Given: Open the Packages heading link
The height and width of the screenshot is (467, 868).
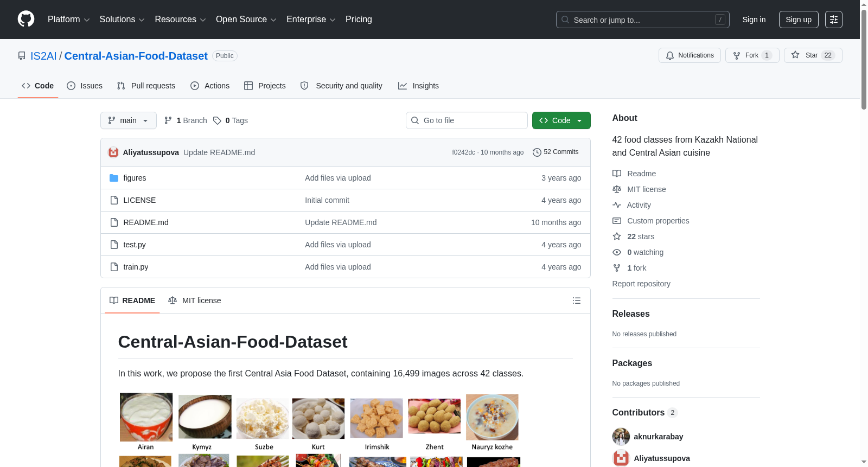Looking at the screenshot, I should pyautogui.click(x=632, y=363).
